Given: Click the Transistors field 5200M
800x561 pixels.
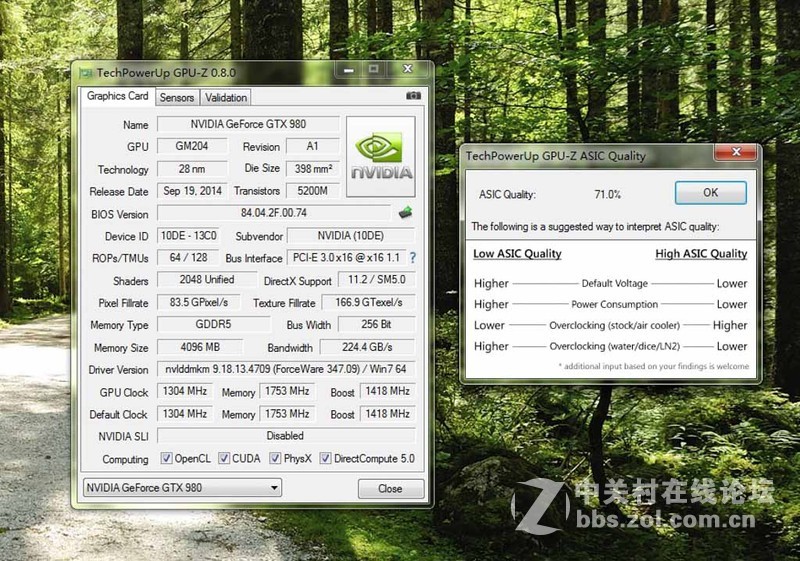Looking at the screenshot, I should [313, 191].
